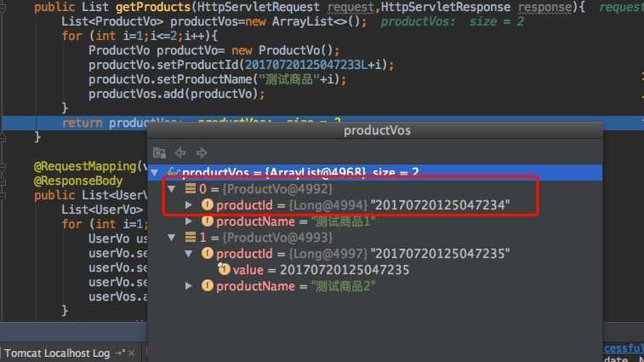Collapse element 0 ProductVo@4992
The image size is (644, 362).
(172, 189)
